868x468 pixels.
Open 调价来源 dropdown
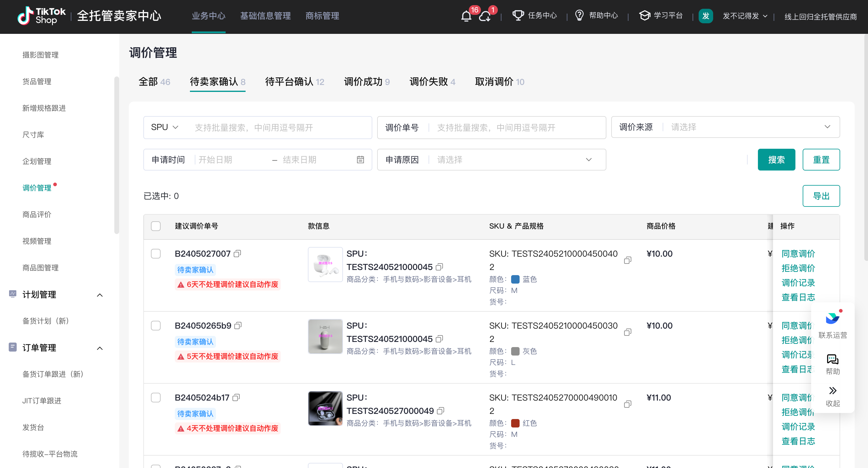click(x=726, y=127)
